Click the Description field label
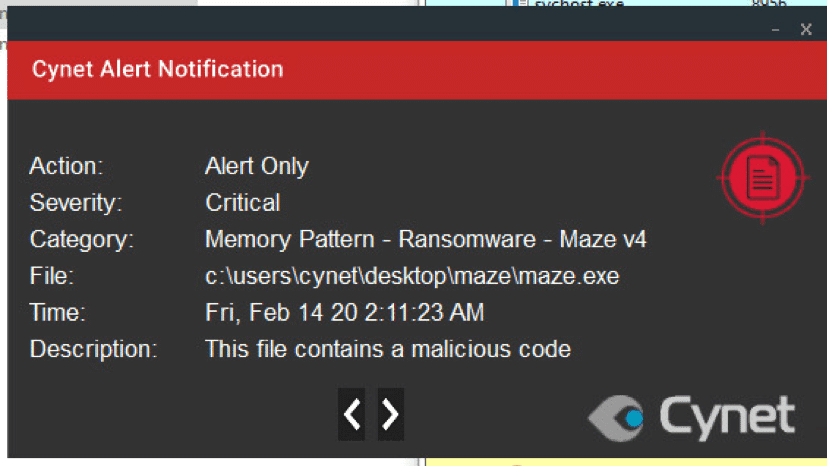The width and height of the screenshot is (827, 466). pyautogui.click(x=93, y=349)
